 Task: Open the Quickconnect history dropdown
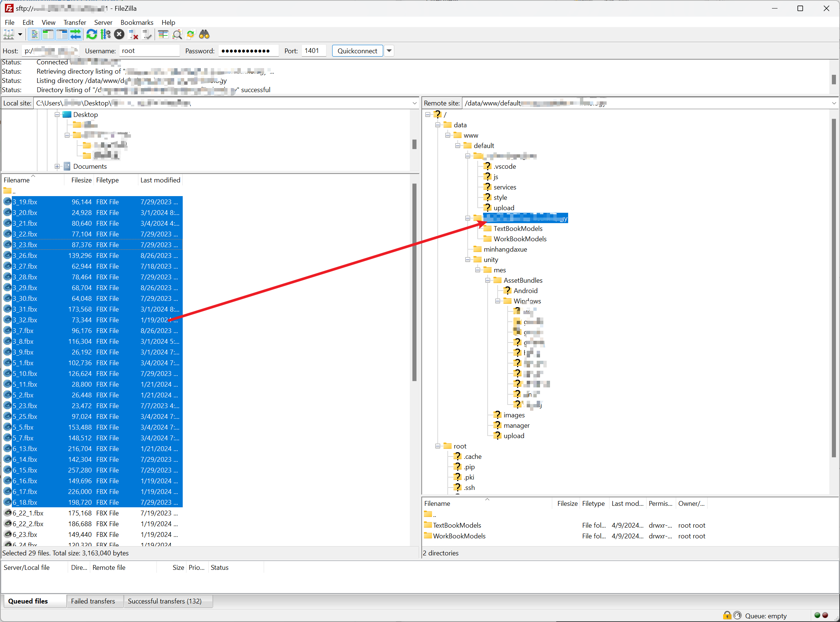click(x=389, y=51)
